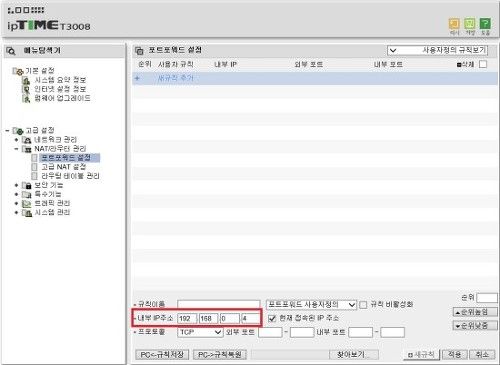Click the 고급 설정 green gear icon
The height and width of the screenshot is (365, 500).
pyautogui.click(x=18, y=131)
